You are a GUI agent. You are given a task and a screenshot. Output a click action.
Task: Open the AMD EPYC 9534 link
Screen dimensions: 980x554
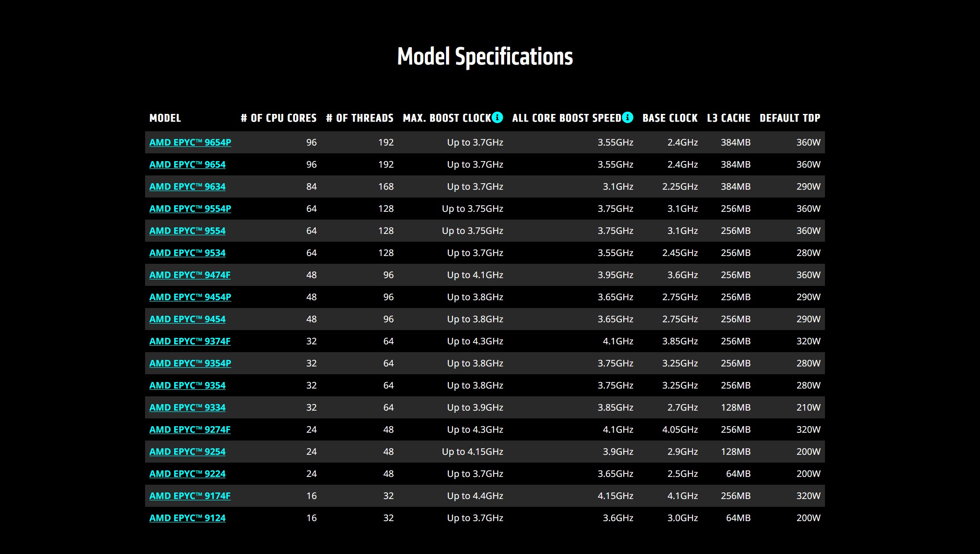point(187,253)
